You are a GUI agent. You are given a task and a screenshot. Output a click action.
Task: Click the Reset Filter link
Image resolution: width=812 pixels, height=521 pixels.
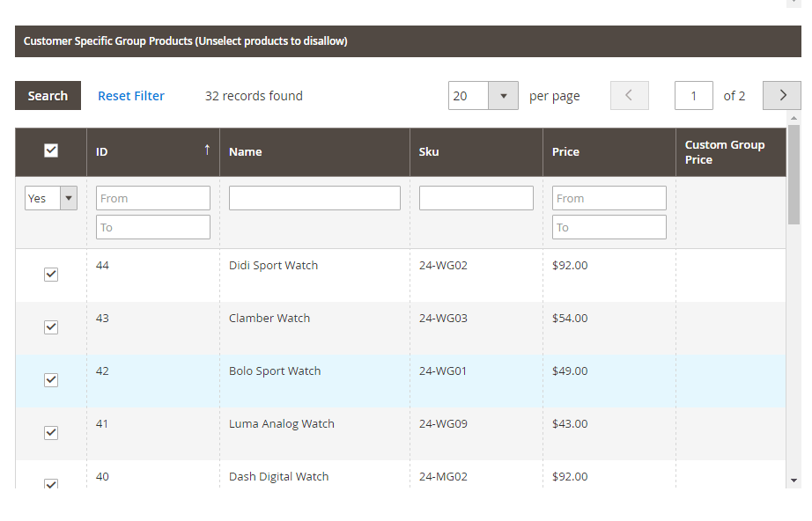pyautogui.click(x=131, y=96)
